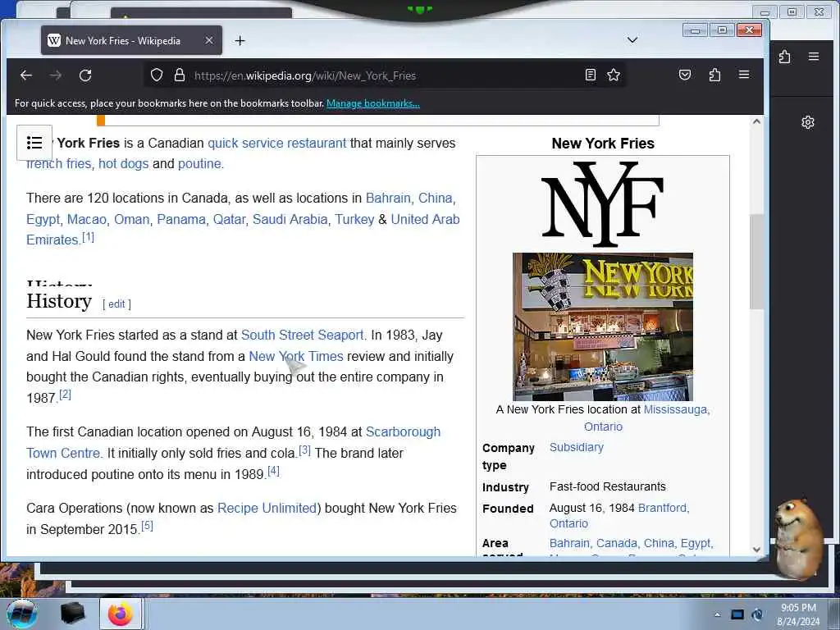Open Manage bookmarks link
Image resolution: width=840 pixels, height=630 pixels.
373,103
